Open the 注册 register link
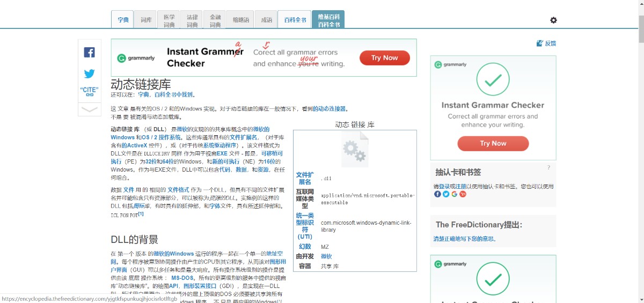Screen dimensions: 644x303 (x=460, y=187)
